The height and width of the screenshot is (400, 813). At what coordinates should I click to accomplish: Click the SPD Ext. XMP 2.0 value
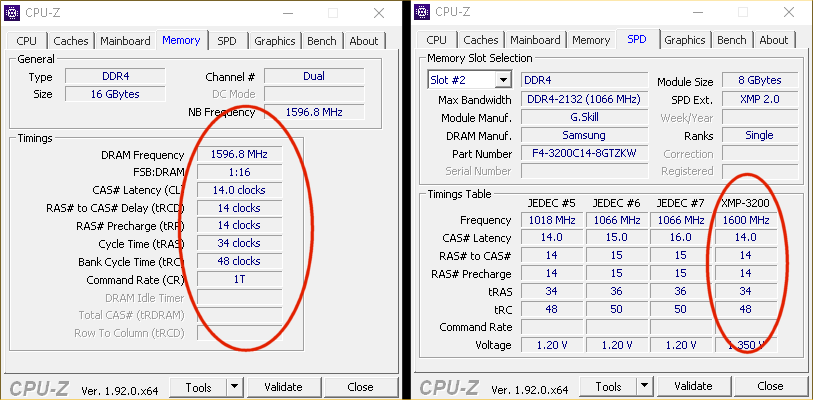click(760, 99)
